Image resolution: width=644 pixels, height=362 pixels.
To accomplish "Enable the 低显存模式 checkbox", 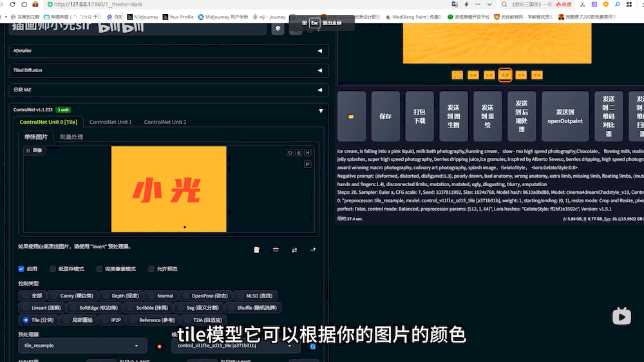I will (53, 269).
